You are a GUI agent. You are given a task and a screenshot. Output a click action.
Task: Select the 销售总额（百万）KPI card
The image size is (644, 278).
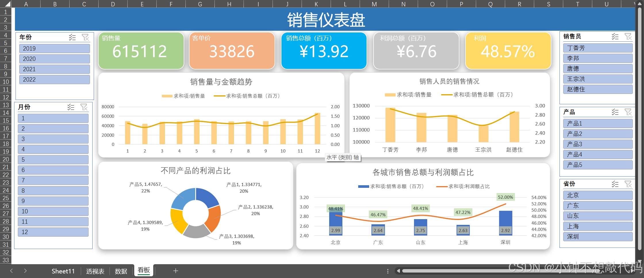[324, 51]
